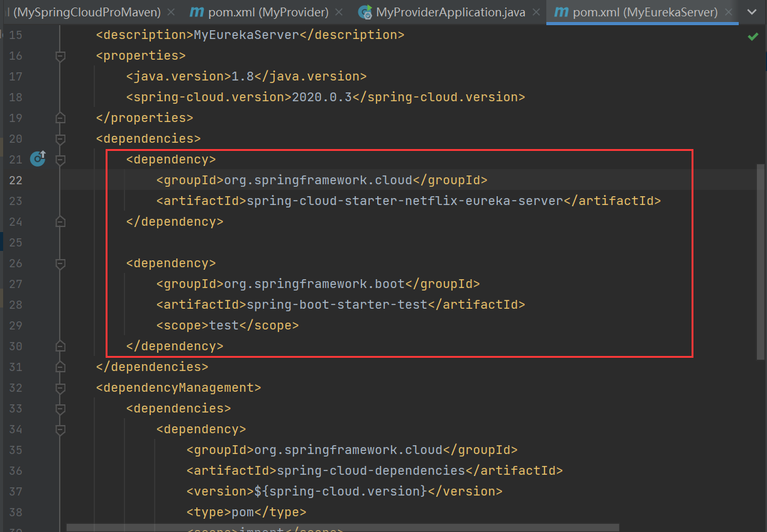Click line number 38 in gutter

pyautogui.click(x=15, y=513)
